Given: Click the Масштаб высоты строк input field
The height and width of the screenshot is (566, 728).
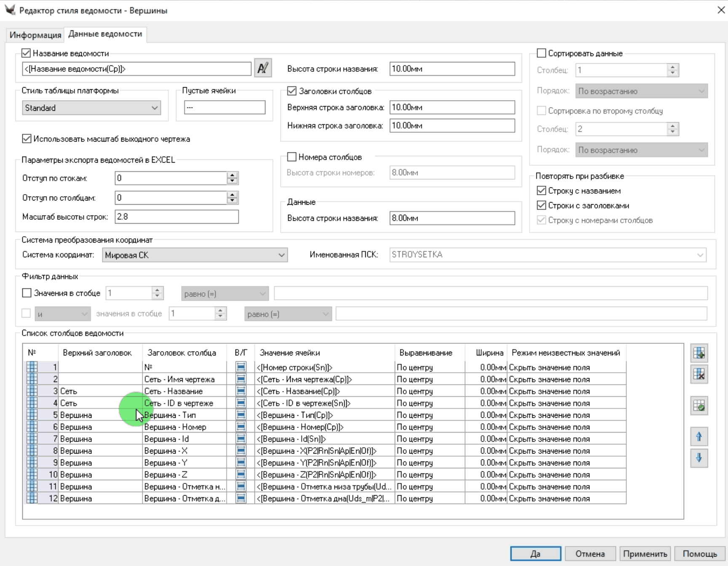Looking at the screenshot, I should [x=176, y=217].
